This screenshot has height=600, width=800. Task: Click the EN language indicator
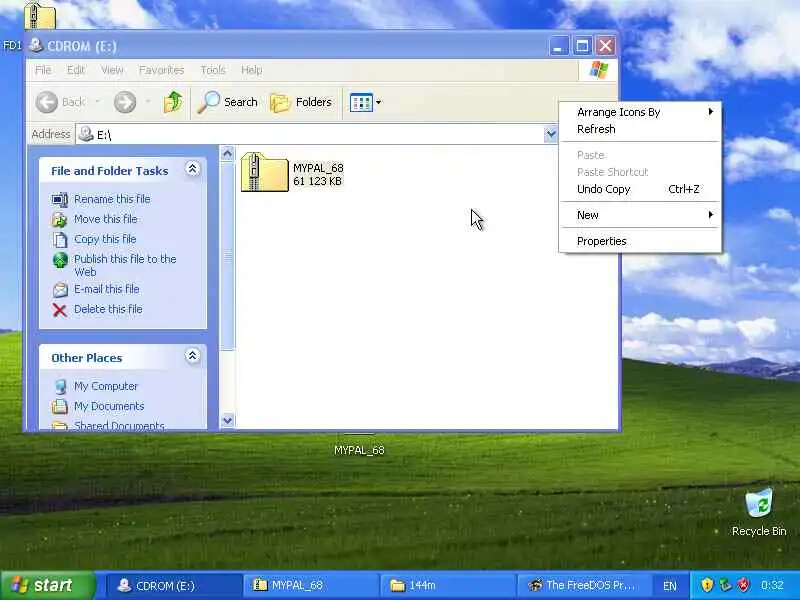point(670,586)
